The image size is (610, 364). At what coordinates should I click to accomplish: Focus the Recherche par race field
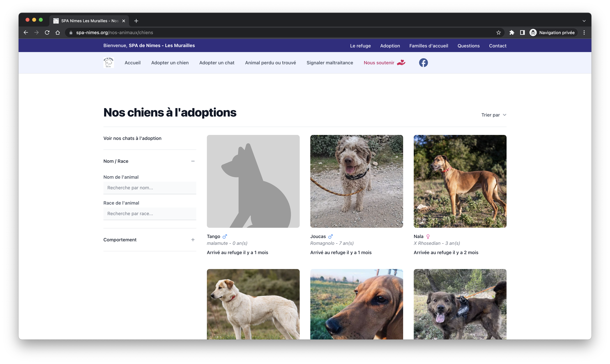coord(150,214)
